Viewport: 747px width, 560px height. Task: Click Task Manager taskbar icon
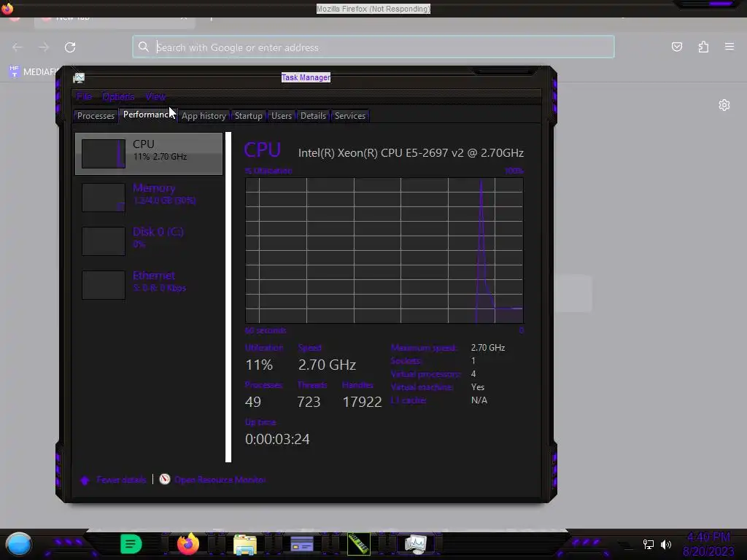[x=415, y=544]
